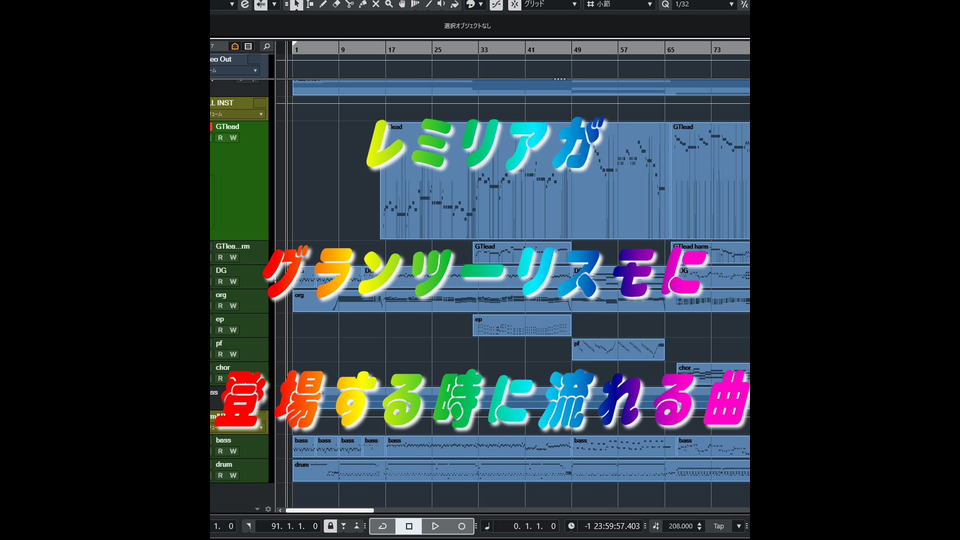The width and height of the screenshot is (960, 540).
Task: Open the quantize preset 1/32 dropdown
Action: 700,5
